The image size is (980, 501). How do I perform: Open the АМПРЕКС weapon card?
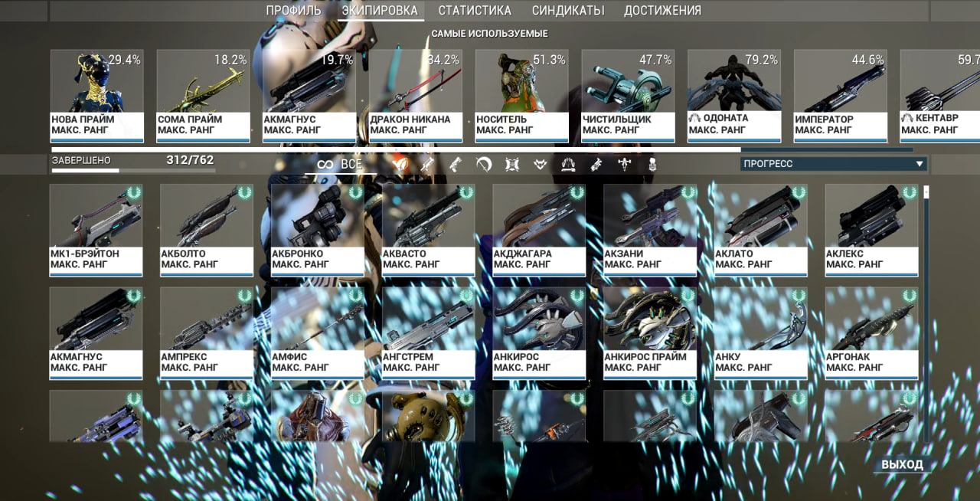pos(207,333)
